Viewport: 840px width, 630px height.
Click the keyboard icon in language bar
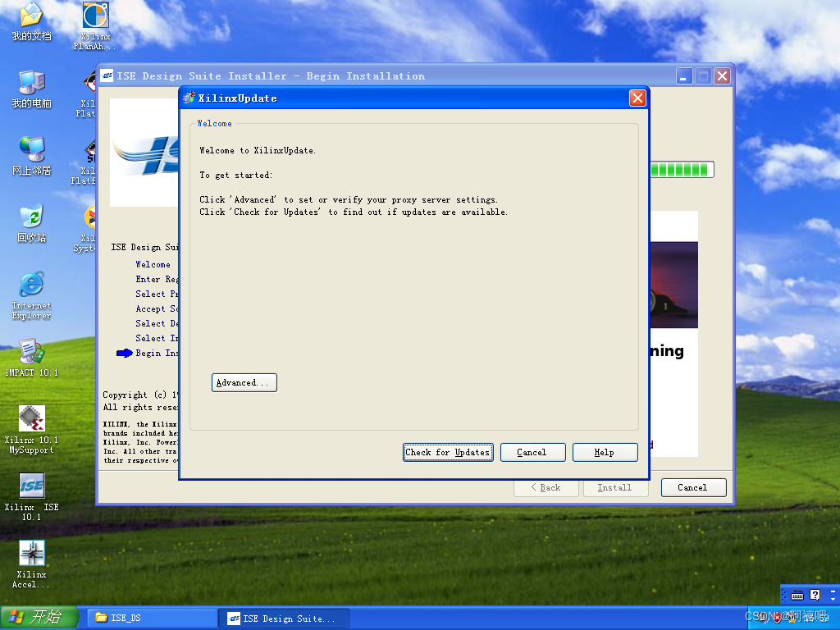coord(797,596)
